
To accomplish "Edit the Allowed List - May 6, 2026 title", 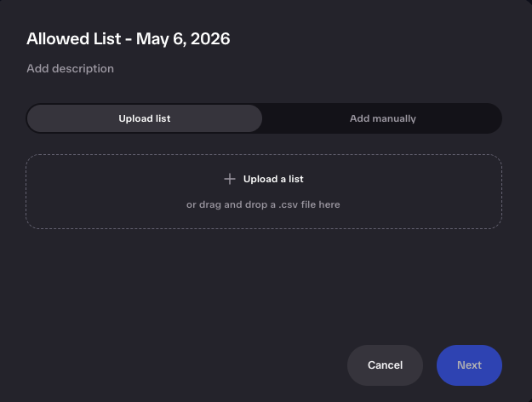I will [x=129, y=38].
